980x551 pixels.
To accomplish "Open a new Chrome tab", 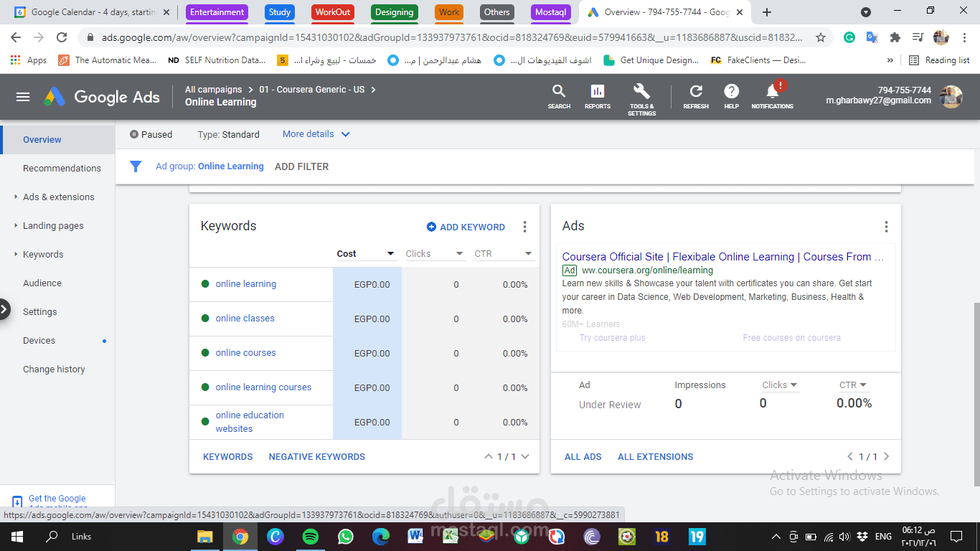I will pyautogui.click(x=767, y=12).
